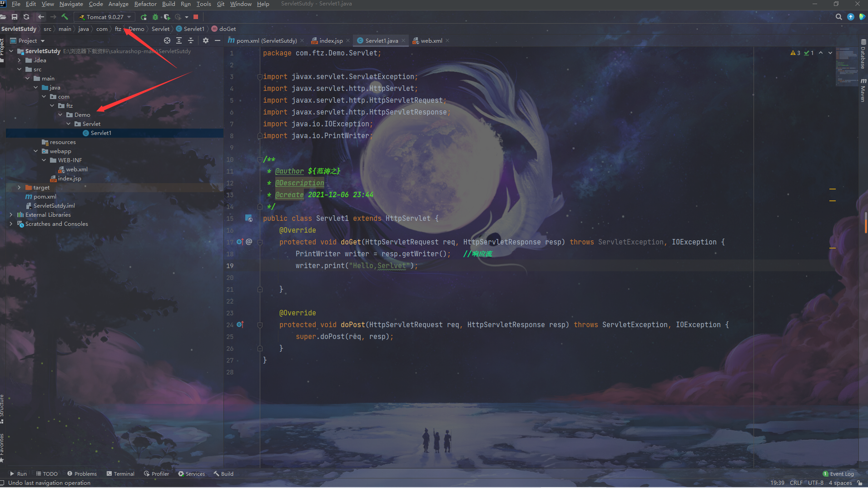Collapse all nodes in Project panel
The height and width of the screenshot is (488, 868).
pyautogui.click(x=191, y=40)
